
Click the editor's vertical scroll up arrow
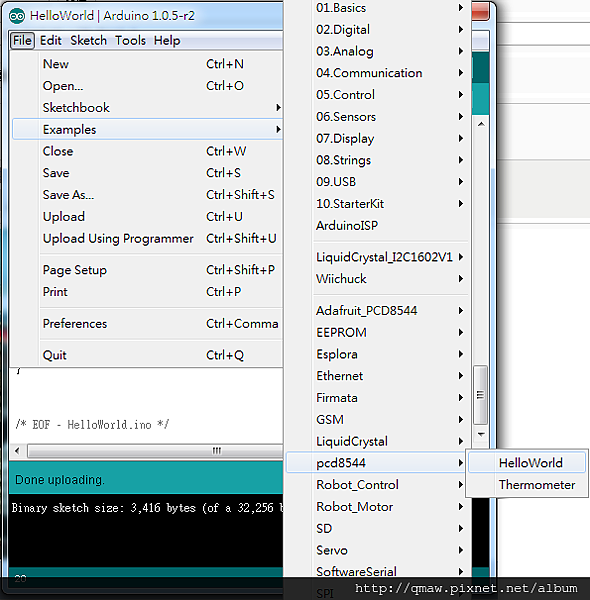click(x=481, y=124)
